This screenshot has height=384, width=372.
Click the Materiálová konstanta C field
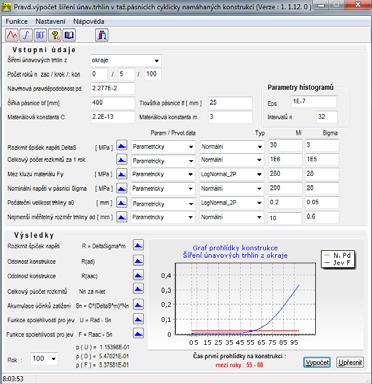coord(113,117)
